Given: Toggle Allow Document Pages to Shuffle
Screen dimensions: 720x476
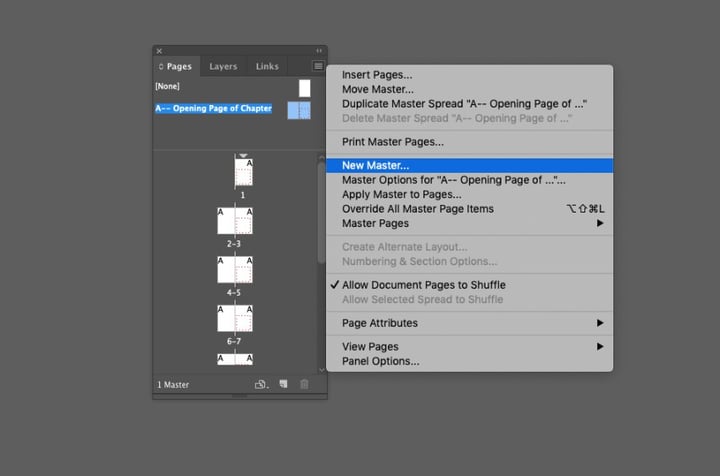Looking at the screenshot, I should click(469, 285).
